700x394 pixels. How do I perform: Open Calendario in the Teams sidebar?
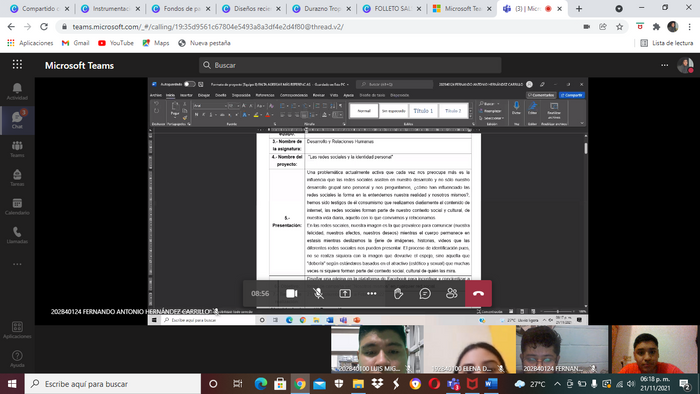pyautogui.click(x=17, y=207)
